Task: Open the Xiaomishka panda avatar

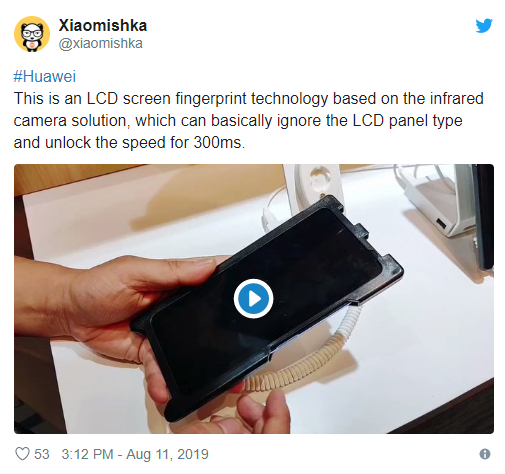Action: pos(32,34)
